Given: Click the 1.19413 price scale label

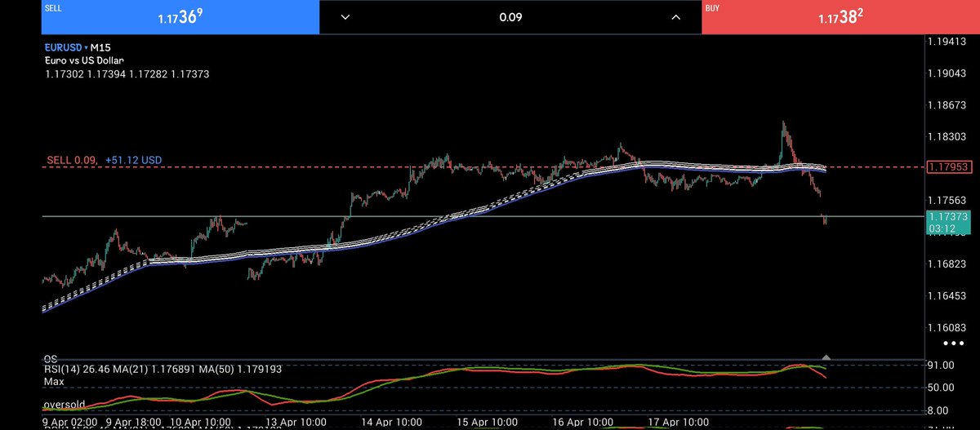Looking at the screenshot, I should (x=947, y=41).
